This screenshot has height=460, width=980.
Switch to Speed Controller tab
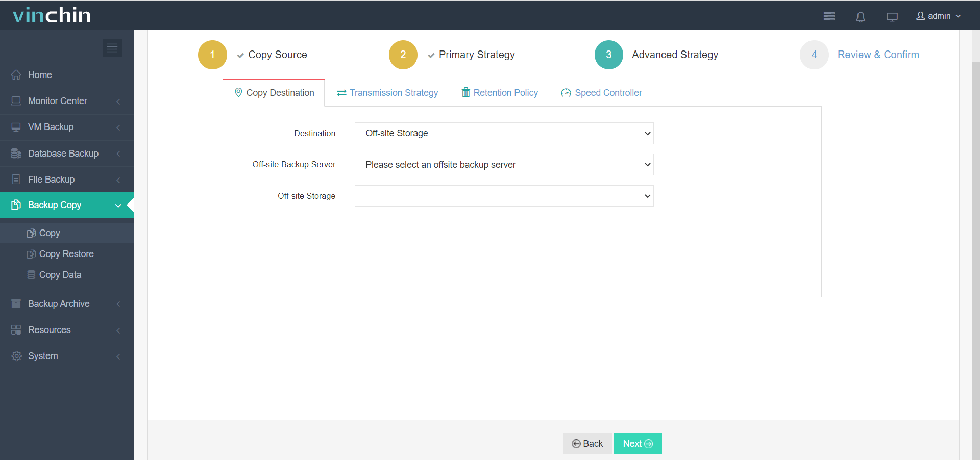601,93
